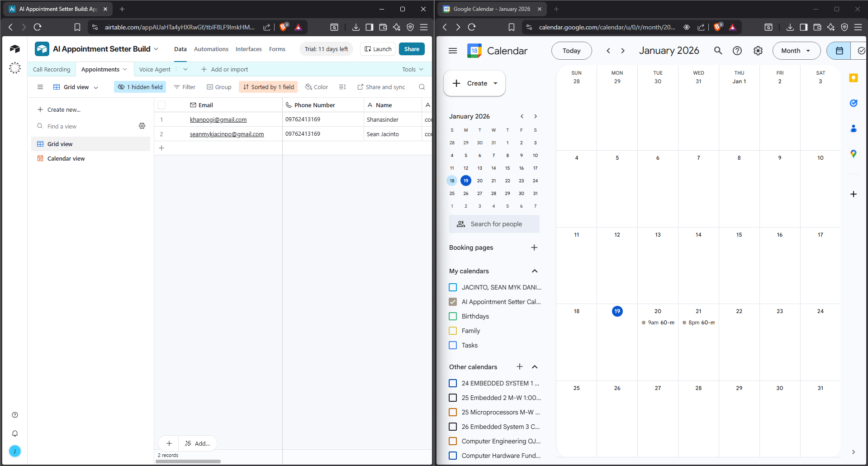This screenshot has height=466, width=868.
Task: Open row height icon in Airtable toolbar
Action: 342,87
